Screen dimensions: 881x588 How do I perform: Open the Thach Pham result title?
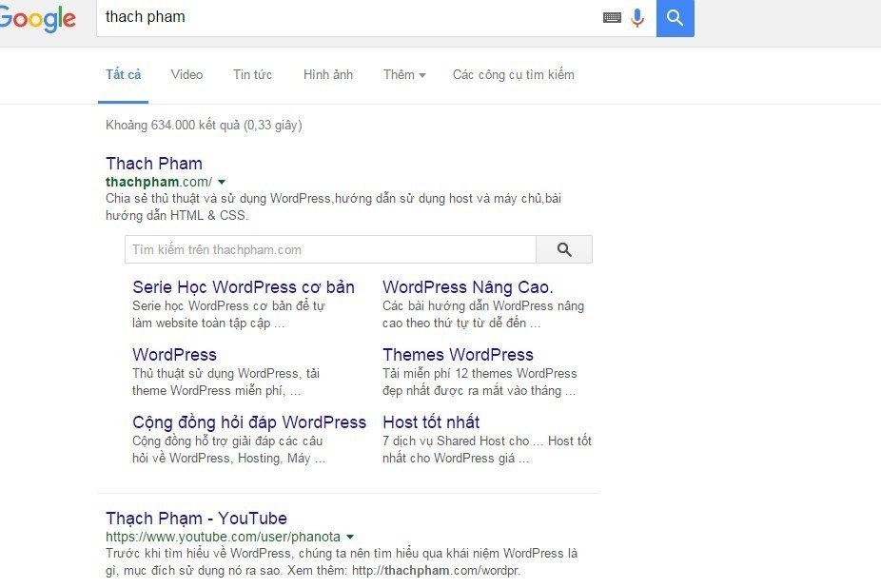pos(154,164)
